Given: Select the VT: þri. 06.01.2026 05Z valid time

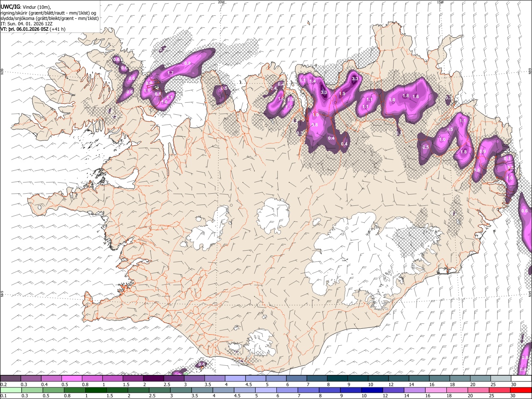Looking at the screenshot, I should point(25,29).
